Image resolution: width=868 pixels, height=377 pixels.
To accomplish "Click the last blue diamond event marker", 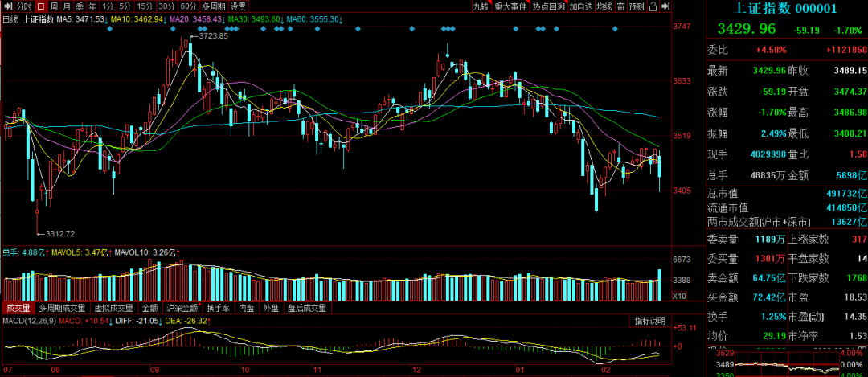I will pos(615,28).
